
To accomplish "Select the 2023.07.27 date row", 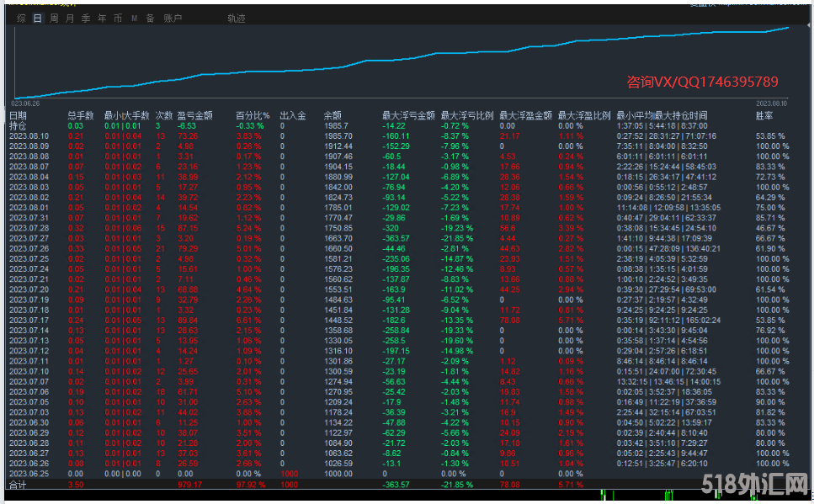I will [29, 238].
